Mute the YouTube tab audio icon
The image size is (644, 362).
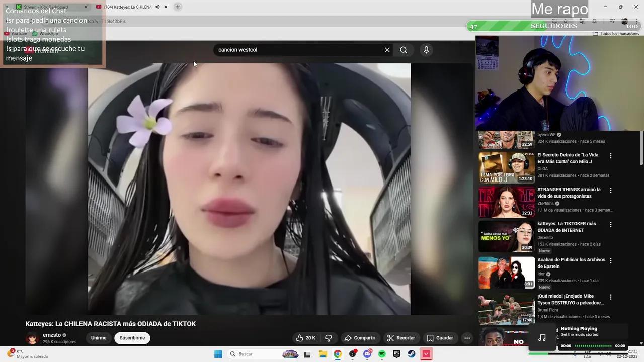tap(157, 7)
